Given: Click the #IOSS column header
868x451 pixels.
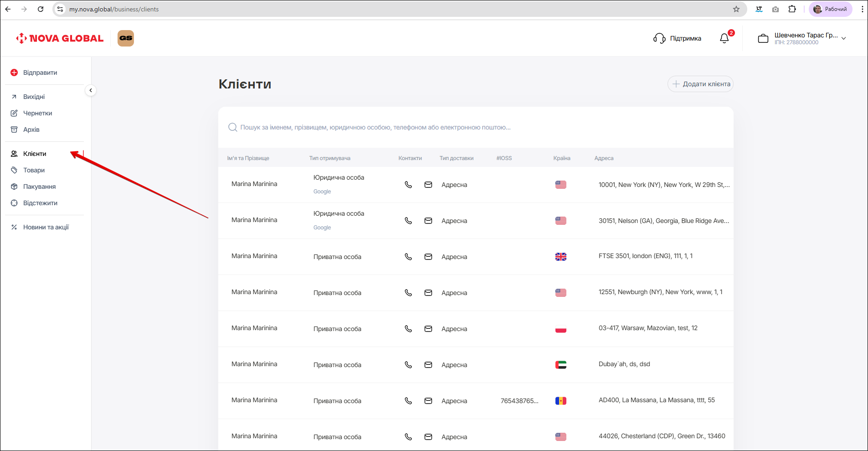Looking at the screenshot, I should (x=504, y=158).
